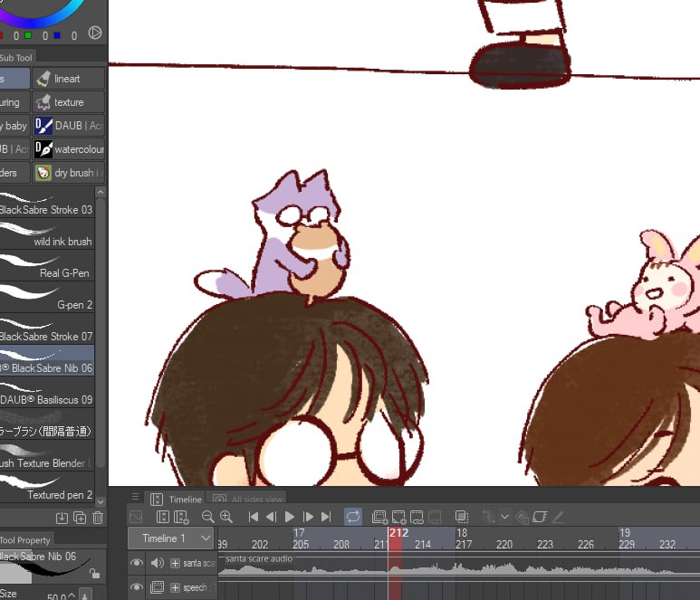The width and height of the screenshot is (700, 600).
Task: Zoom in the timeline
Action: [x=226, y=517]
